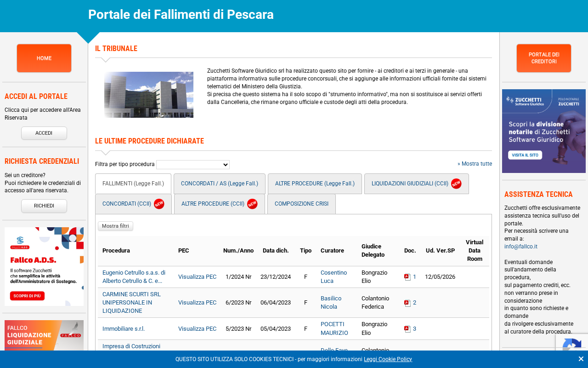Click NEW badge on Liquidazioni Giudiziali tab

[x=456, y=184]
